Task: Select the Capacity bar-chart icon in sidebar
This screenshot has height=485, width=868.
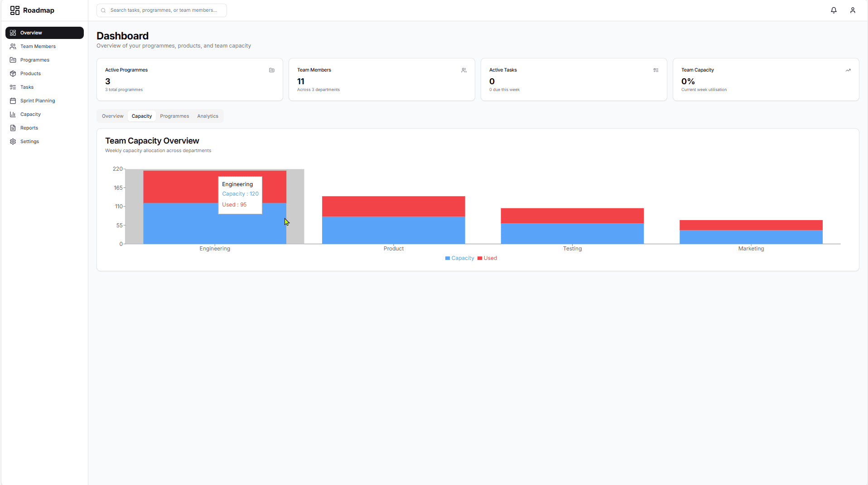Action: coord(12,114)
